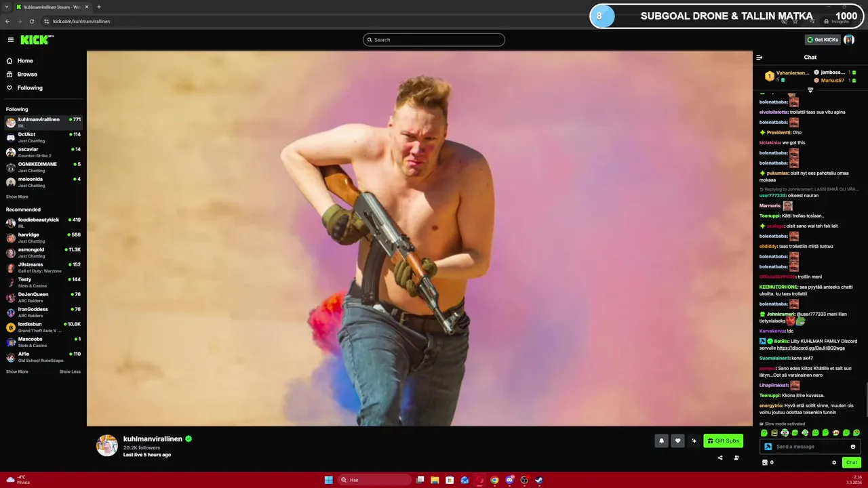The height and width of the screenshot is (488, 868).
Task: Open the channel shop icon
Action: pyautogui.click(x=765, y=462)
